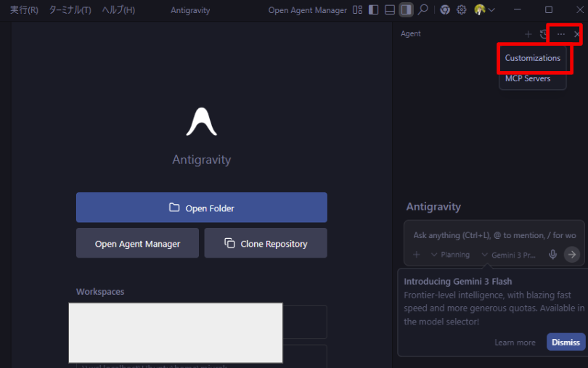
Task: Click the Open Agent Manager welcome button
Action: point(138,243)
